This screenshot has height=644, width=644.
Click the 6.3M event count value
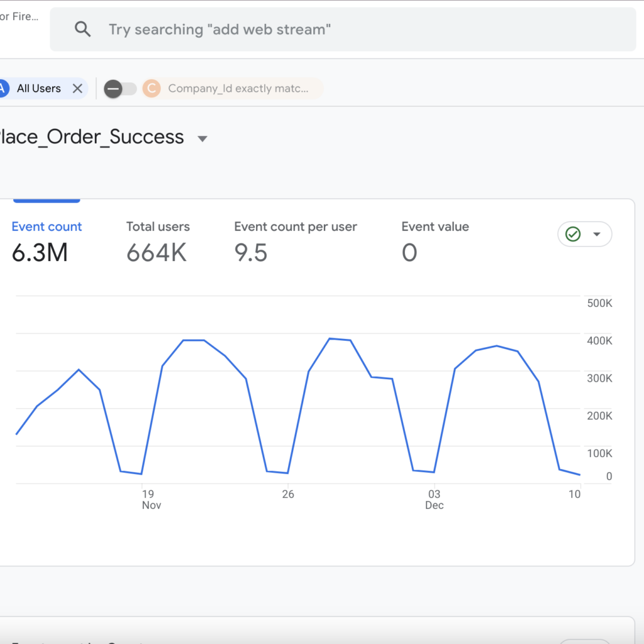pyautogui.click(x=40, y=252)
